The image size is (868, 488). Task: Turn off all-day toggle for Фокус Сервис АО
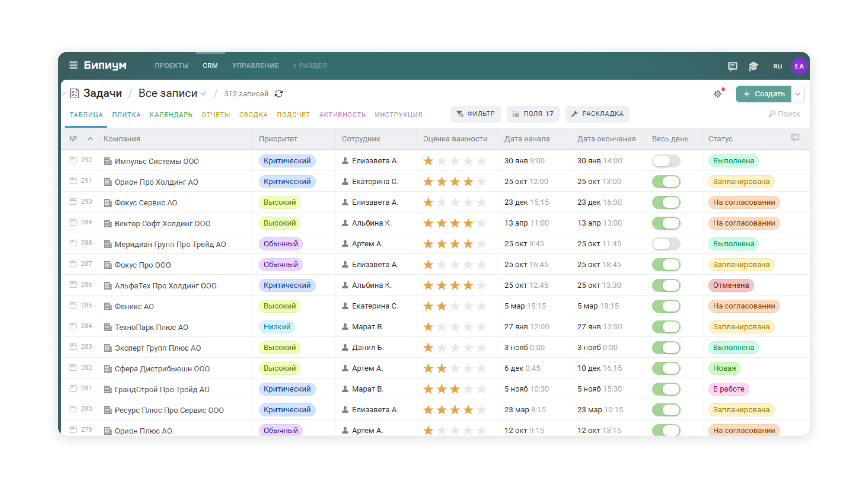click(x=666, y=202)
